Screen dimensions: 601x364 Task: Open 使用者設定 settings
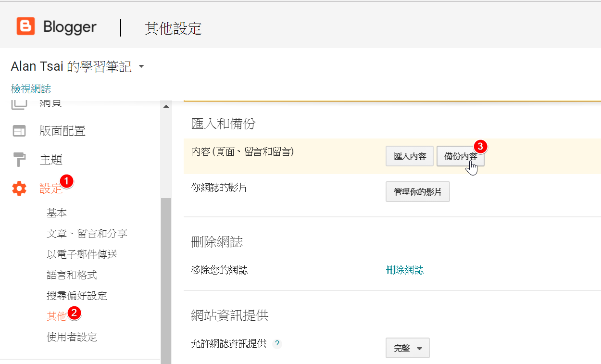pos(72,337)
